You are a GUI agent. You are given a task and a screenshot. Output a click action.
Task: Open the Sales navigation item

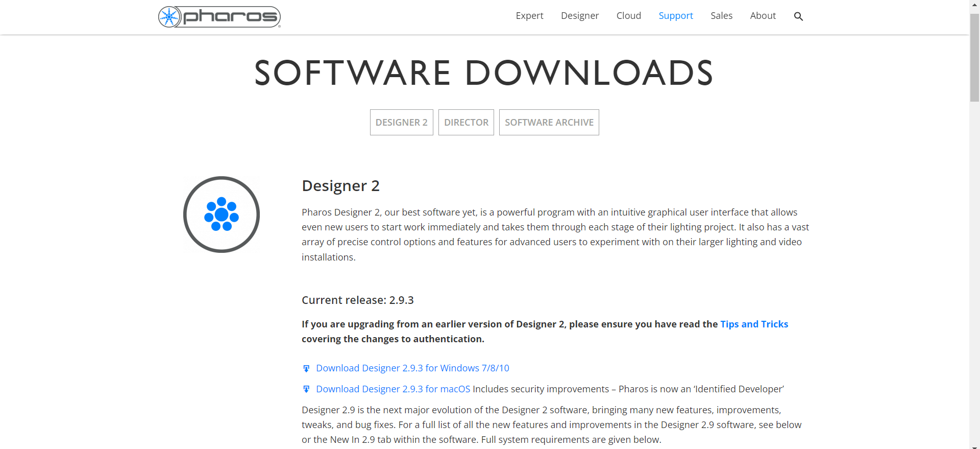click(721, 16)
